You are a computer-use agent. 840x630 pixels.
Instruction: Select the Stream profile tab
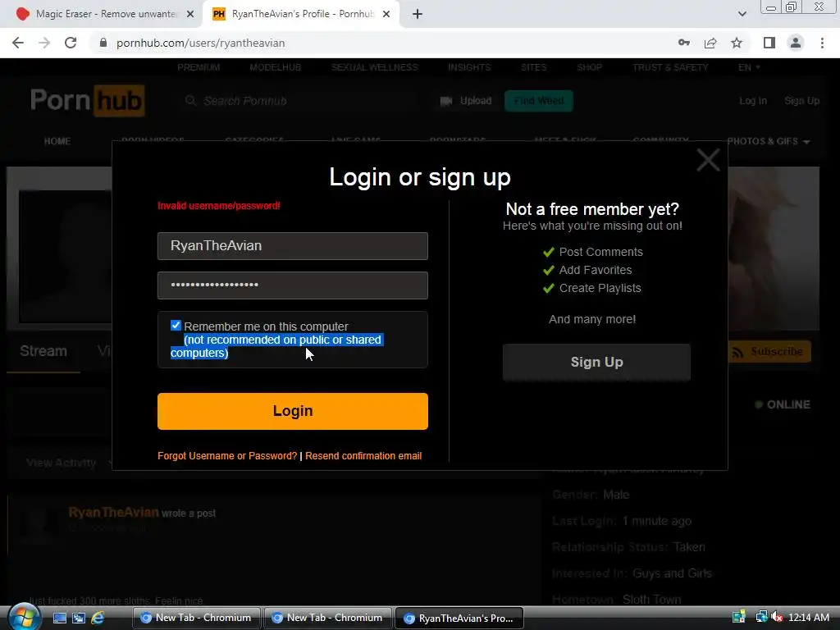43,351
